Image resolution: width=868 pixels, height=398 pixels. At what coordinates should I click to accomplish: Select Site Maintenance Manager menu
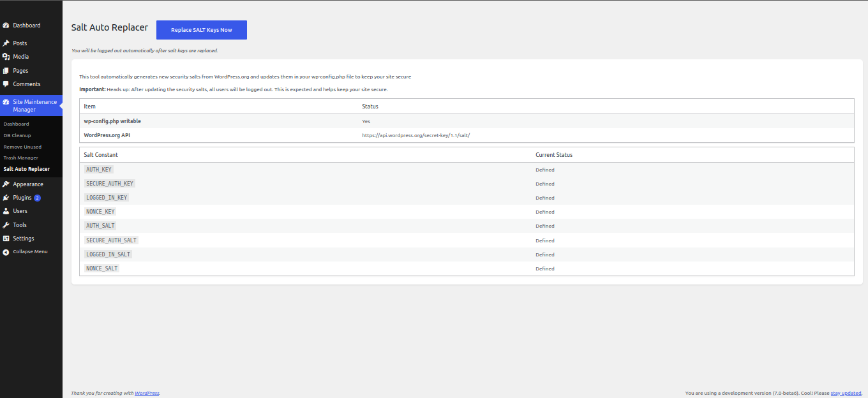[x=31, y=106]
